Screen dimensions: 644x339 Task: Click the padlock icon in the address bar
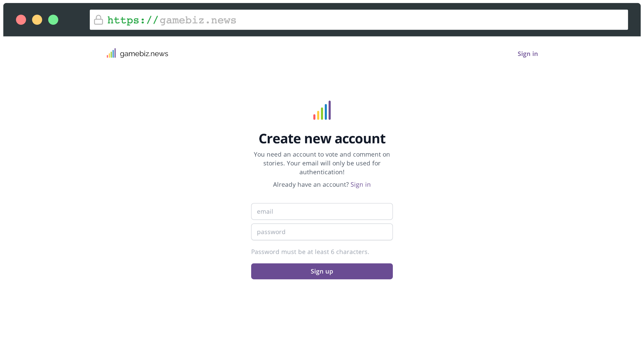coord(98,20)
